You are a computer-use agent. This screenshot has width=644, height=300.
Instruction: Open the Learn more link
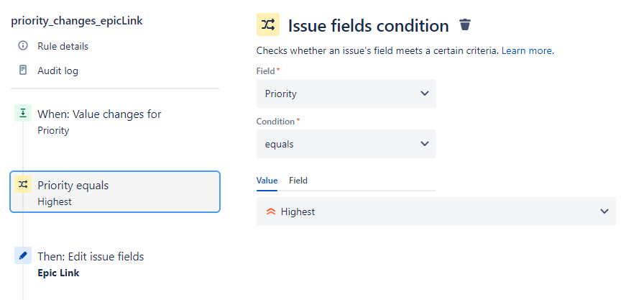tap(527, 51)
